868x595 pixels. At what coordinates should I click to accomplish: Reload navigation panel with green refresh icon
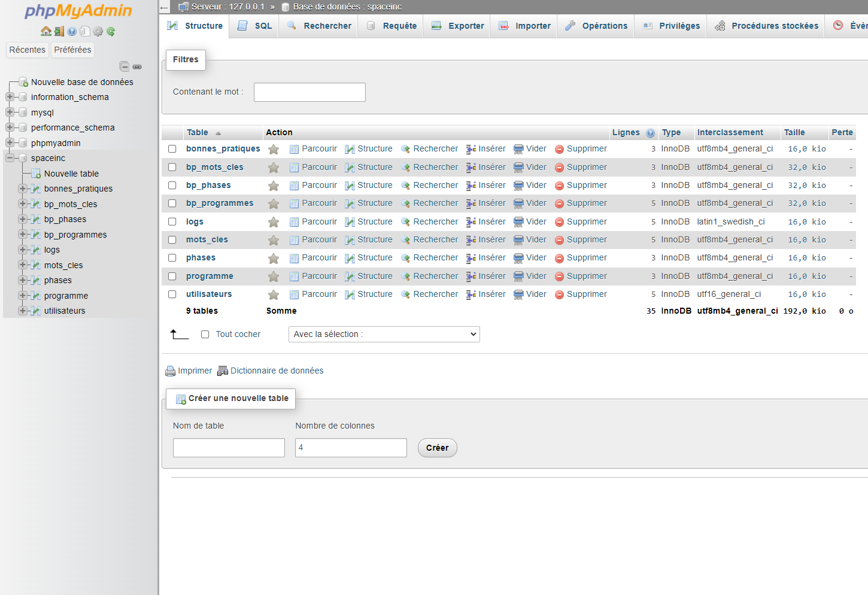pyautogui.click(x=111, y=32)
